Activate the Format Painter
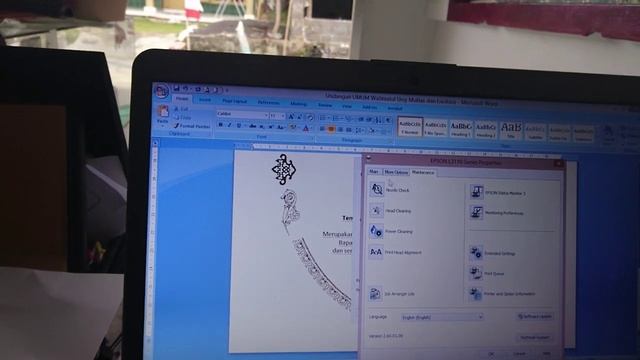The width and height of the screenshot is (640, 360). coord(191,126)
